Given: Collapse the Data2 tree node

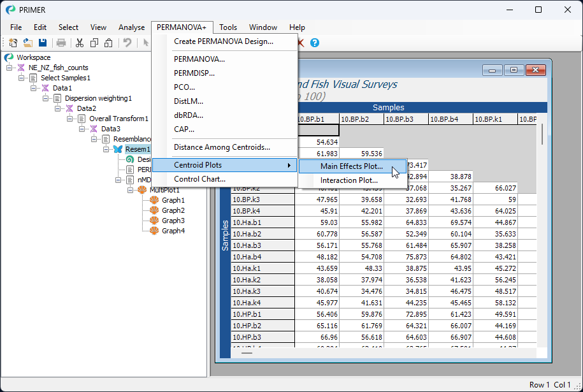Looking at the screenshot, I should point(58,108).
